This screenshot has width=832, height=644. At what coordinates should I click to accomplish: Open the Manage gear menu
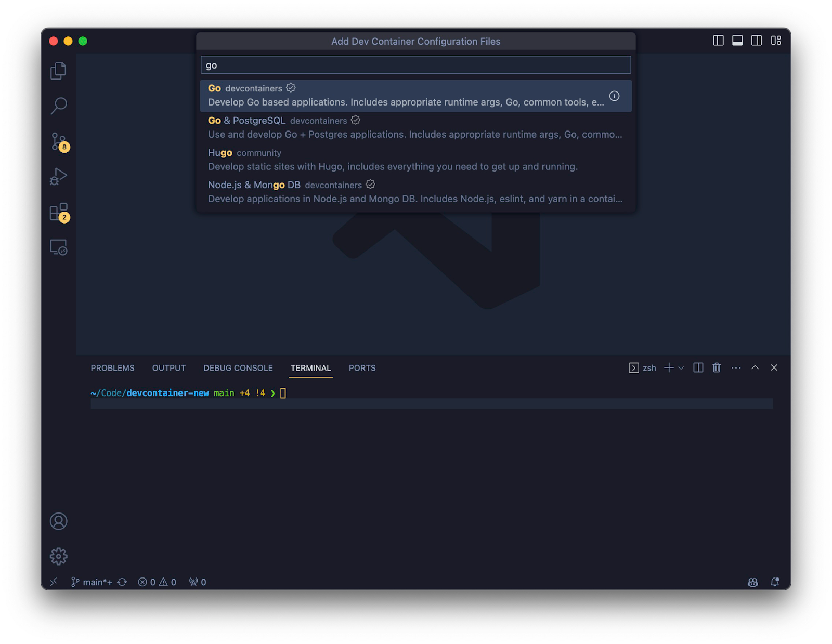(58, 556)
